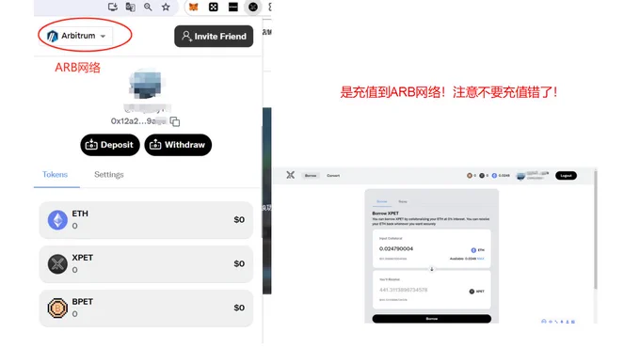
Task: Select the XPET token row
Action: [x=146, y=264]
